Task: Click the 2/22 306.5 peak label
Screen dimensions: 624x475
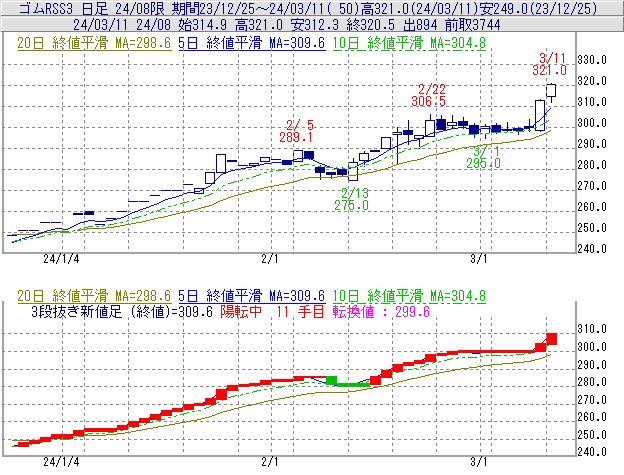Action: tap(429, 95)
